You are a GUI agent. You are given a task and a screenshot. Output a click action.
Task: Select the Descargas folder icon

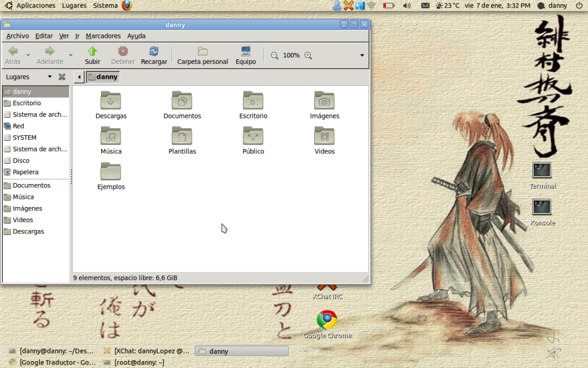pyautogui.click(x=111, y=101)
